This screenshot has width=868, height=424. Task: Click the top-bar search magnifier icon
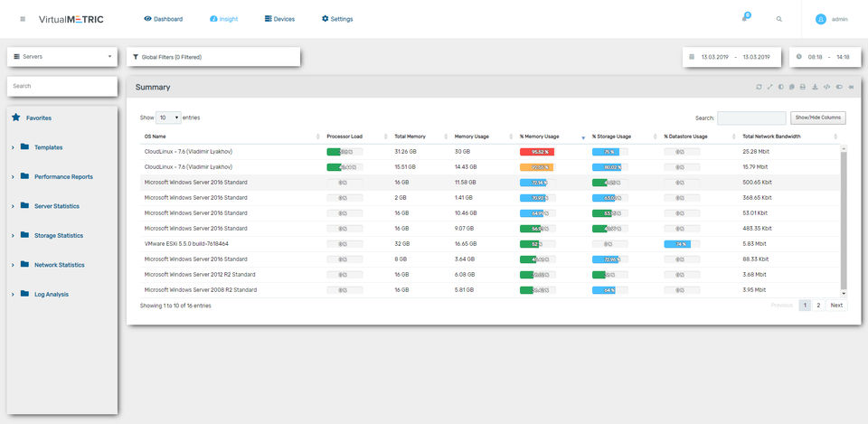pos(779,19)
